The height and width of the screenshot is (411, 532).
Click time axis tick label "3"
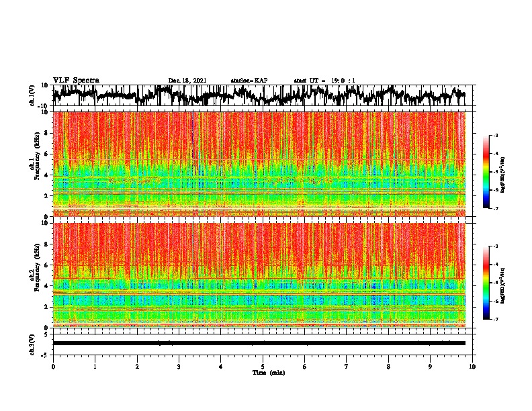[x=179, y=367]
